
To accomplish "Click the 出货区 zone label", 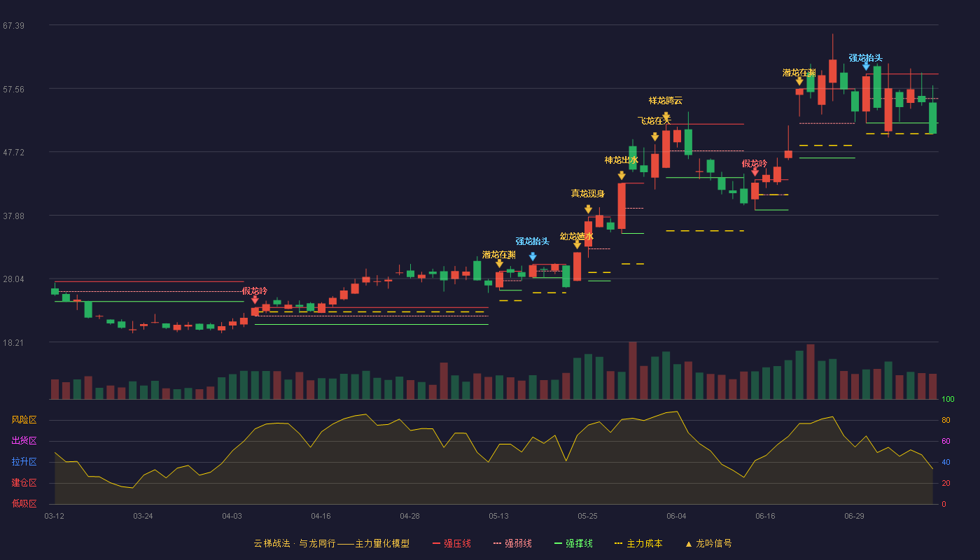I will click(x=24, y=441).
